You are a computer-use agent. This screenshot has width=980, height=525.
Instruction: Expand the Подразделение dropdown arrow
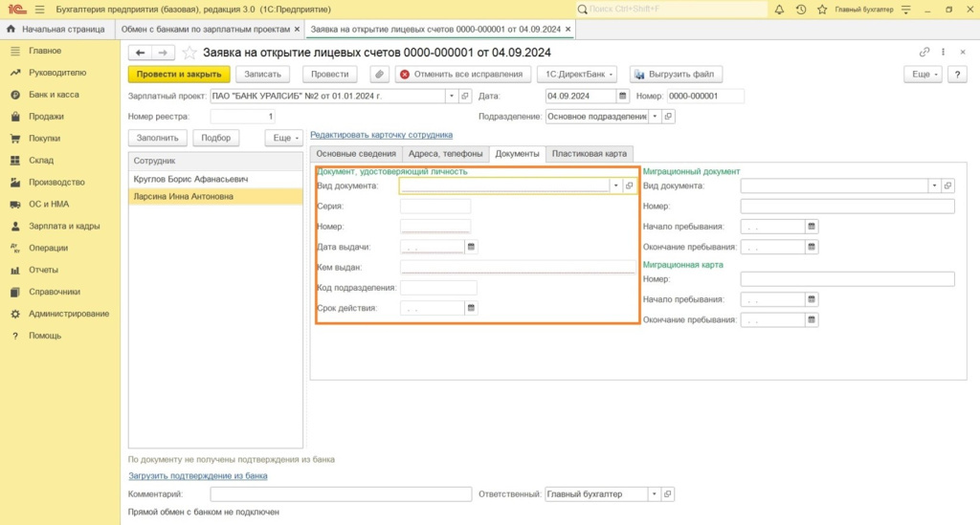[x=655, y=117]
